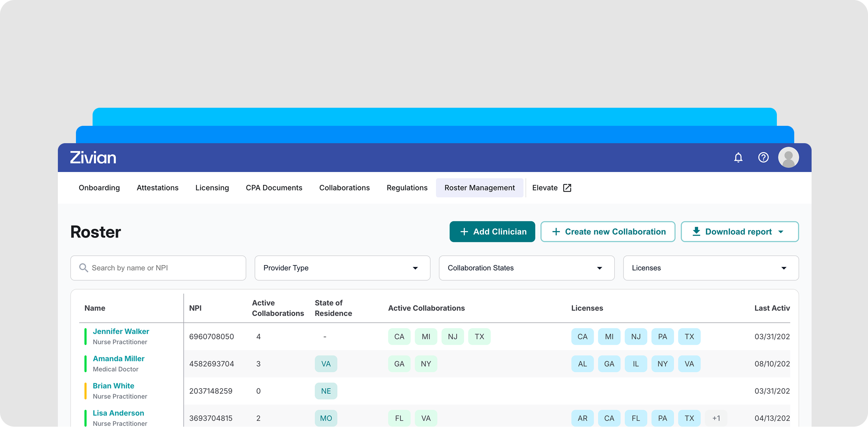Click Brian White's NE residence chip
Viewport: 868px width, 427px height.
click(326, 391)
